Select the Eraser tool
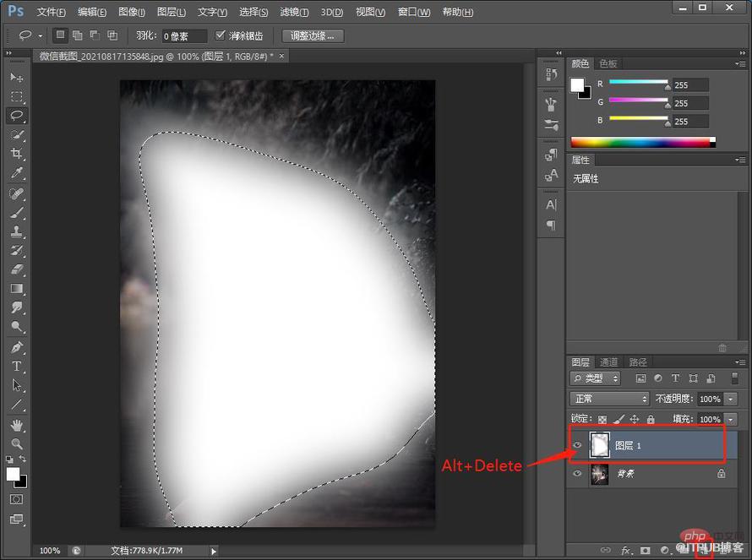The width and height of the screenshot is (752, 560). [x=17, y=269]
